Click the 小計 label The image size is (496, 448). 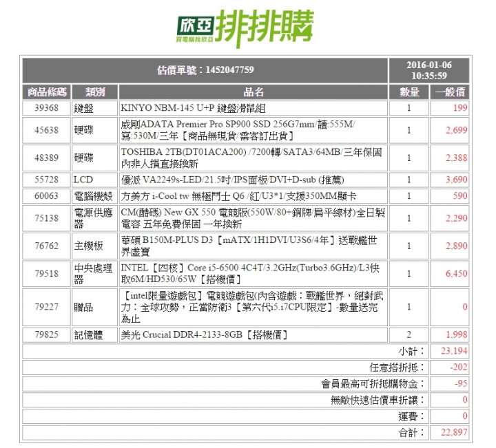[x=411, y=351]
